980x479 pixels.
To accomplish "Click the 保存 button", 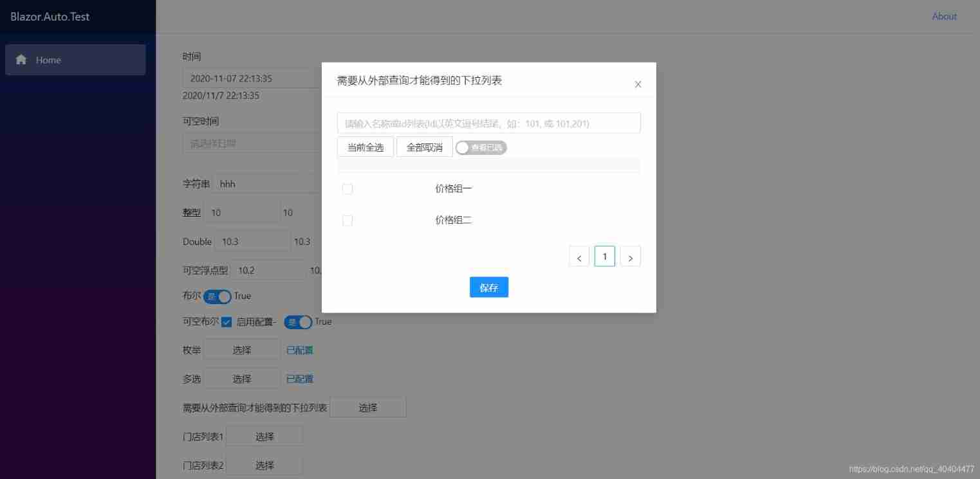I will (489, 287).
